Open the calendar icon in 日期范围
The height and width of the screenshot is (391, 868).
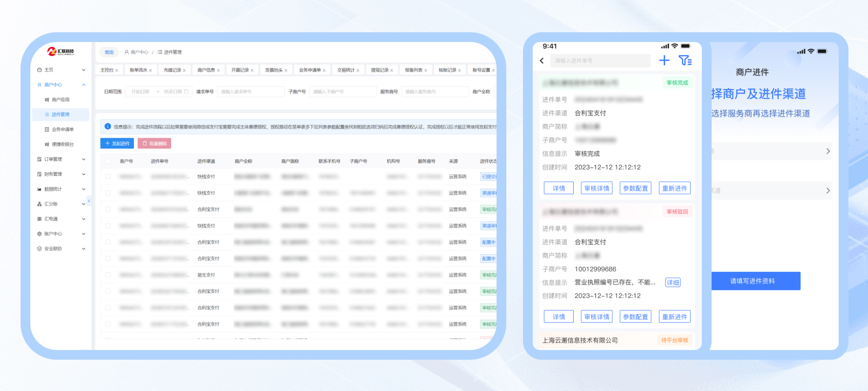coord(186,91)
